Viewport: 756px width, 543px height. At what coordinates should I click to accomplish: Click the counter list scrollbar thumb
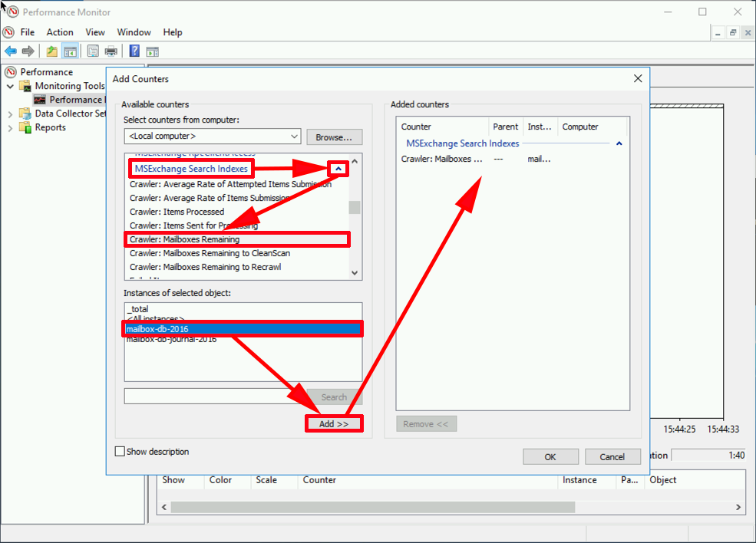click(x=355, y=207)
